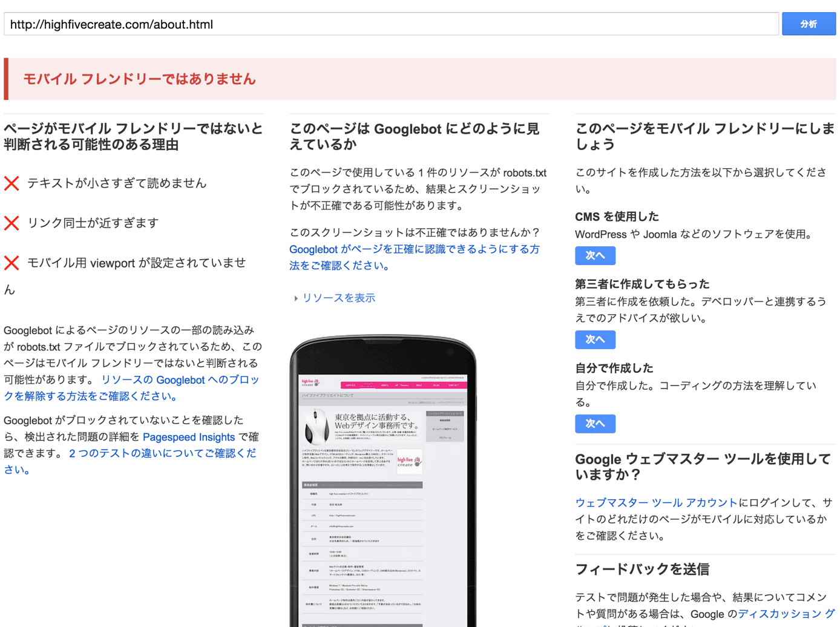The image size is (840, 627).
Task: Click red X icon next to リンク同士が近すぎます
Action: click(x=11, y=223)
